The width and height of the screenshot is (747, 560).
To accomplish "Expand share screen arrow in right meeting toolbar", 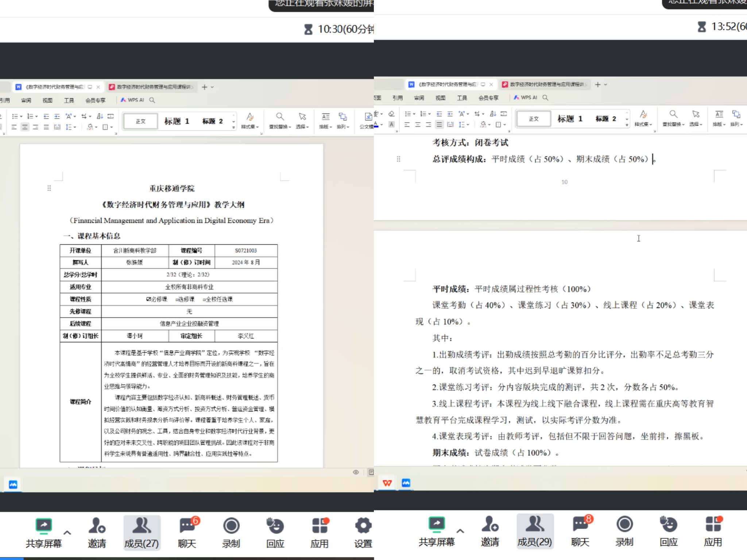I will click(x=460, y=531).
